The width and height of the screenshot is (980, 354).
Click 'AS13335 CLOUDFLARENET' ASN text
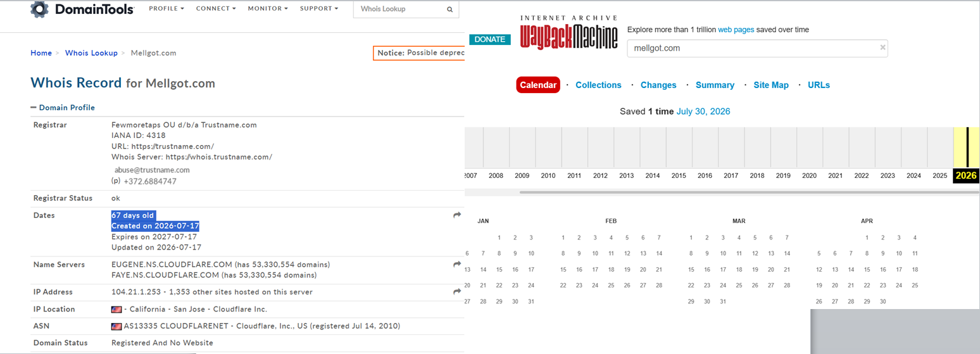pyautogui.click(x=171, y=326)
